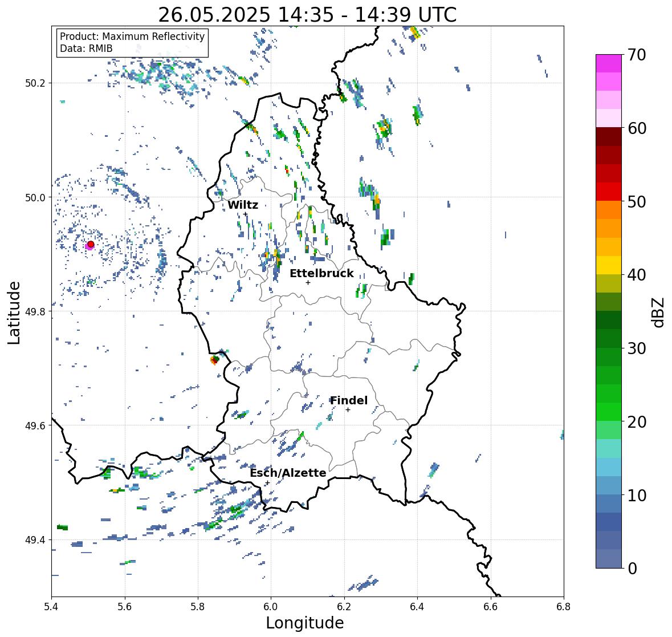Click the latitude tick label 49.4

click(35, 540)
